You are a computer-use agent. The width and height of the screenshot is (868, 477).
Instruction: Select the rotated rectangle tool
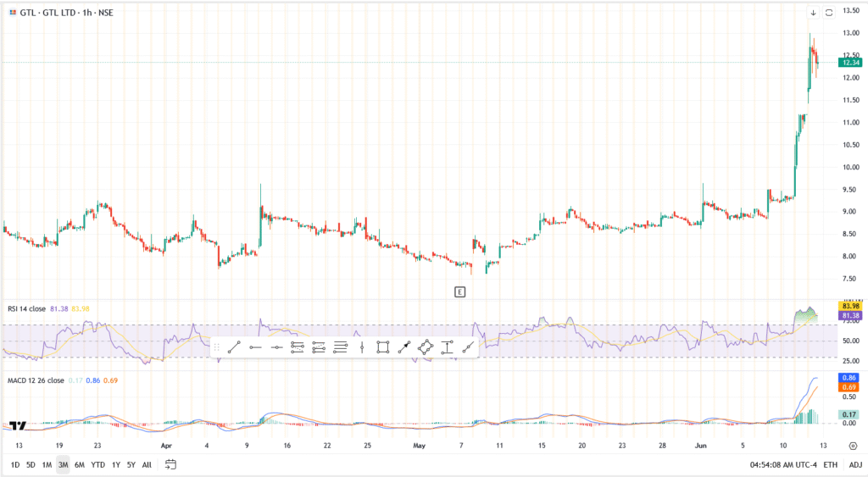pos(426,347)
